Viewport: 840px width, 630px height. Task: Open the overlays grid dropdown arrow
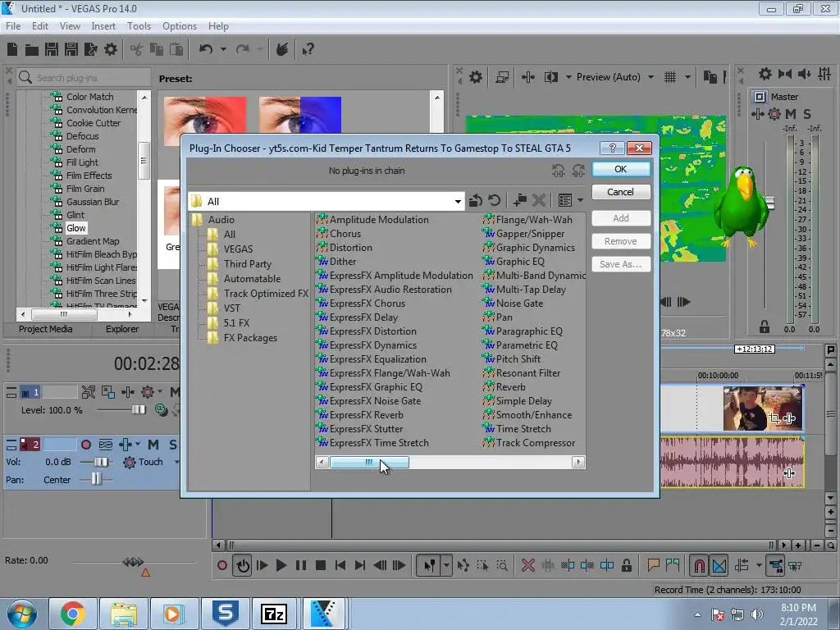coord(687,77)
